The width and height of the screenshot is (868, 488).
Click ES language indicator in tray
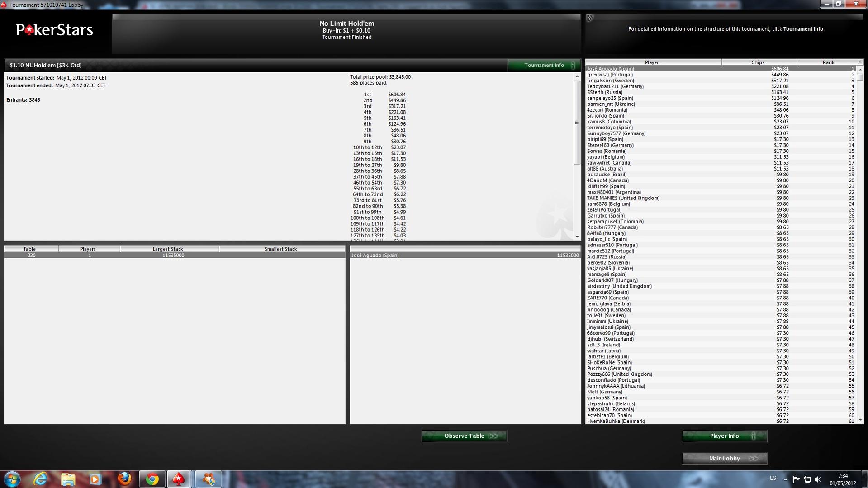[x=773, y=478]
